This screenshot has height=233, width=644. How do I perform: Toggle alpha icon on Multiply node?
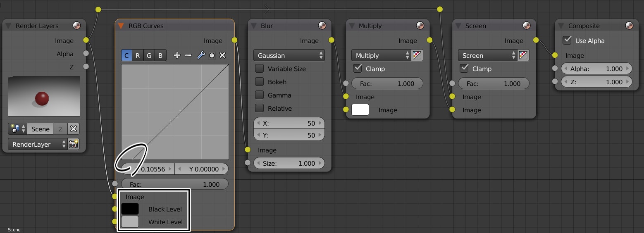click(x=417, y=55)
